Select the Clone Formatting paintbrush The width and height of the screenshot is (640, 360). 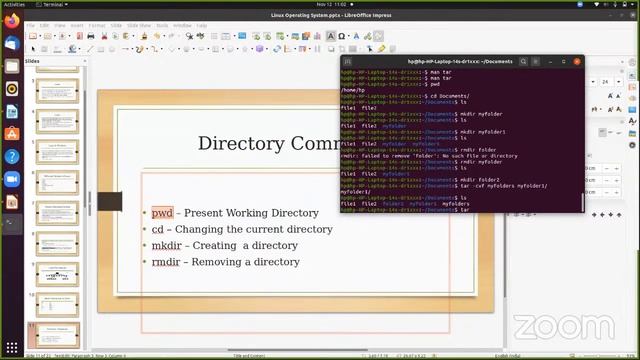pyautogui.click(x=144, y=36)
